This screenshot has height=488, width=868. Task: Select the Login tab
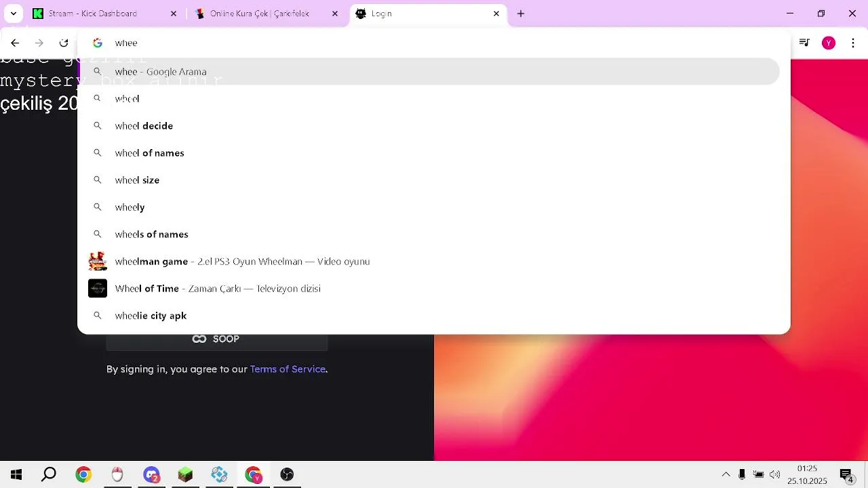coord(428,14)
